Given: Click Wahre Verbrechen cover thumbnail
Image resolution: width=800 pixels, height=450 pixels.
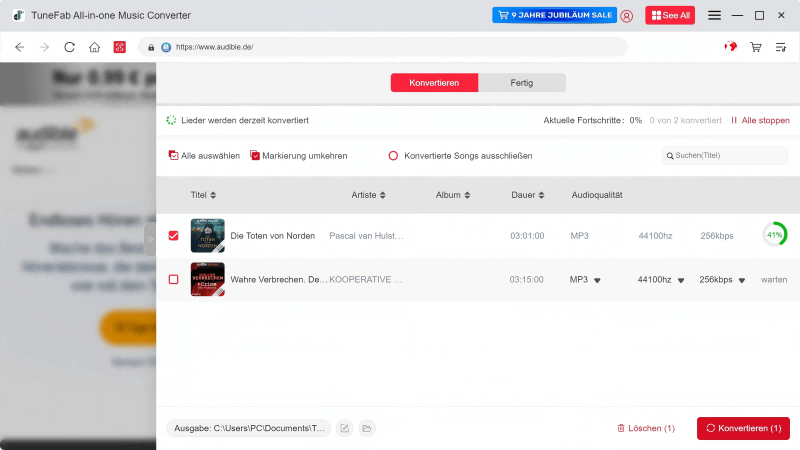Looking at the screenshot, I should point(208,280).
